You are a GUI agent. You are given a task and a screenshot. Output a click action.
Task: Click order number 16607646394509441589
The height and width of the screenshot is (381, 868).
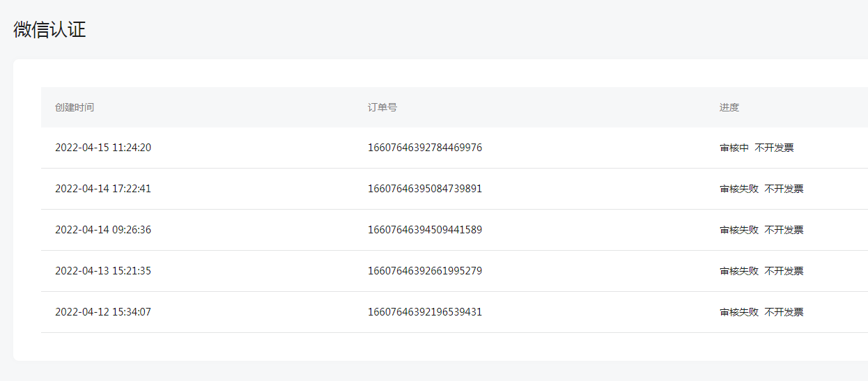425,230
